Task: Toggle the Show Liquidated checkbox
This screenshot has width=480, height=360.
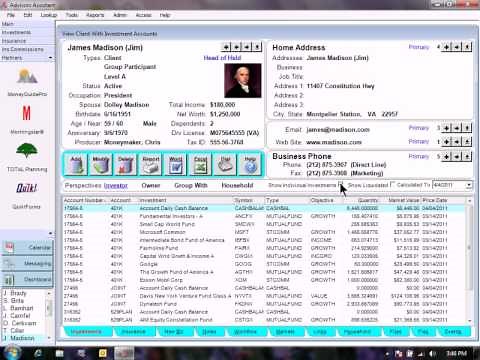Action: coord(392,184)
